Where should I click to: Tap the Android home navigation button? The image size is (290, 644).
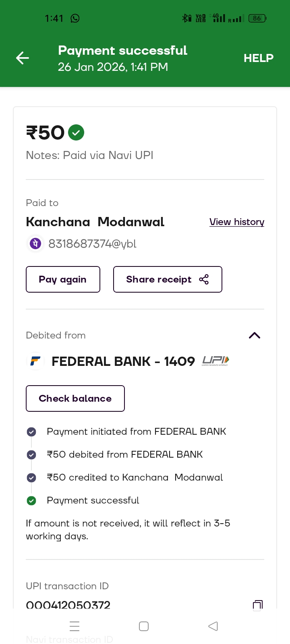click(144, 626)
